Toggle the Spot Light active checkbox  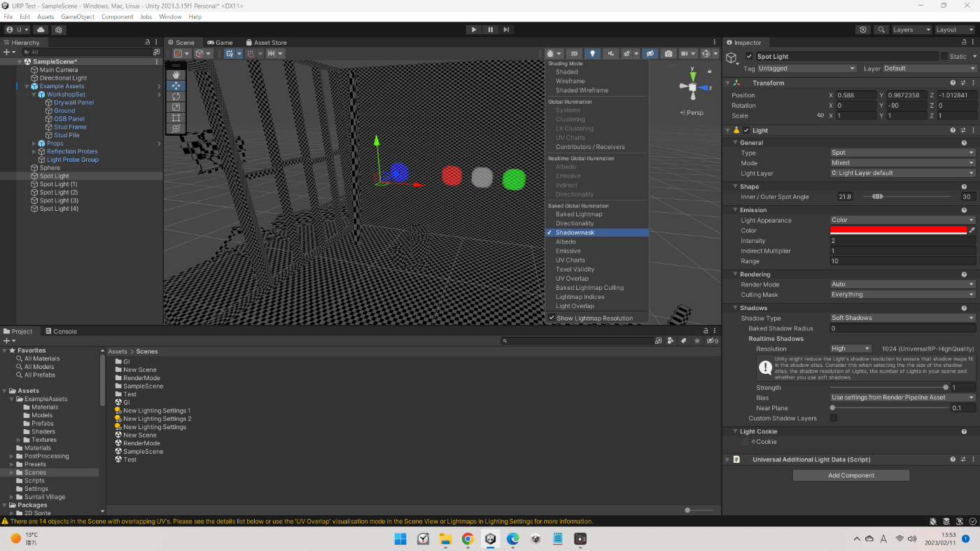pyautogui.click(x=750, y=57)
